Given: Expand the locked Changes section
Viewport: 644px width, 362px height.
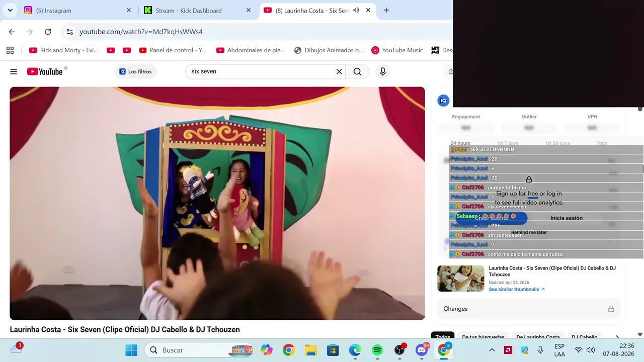Looking at the screenshot, I should [529, 309].
